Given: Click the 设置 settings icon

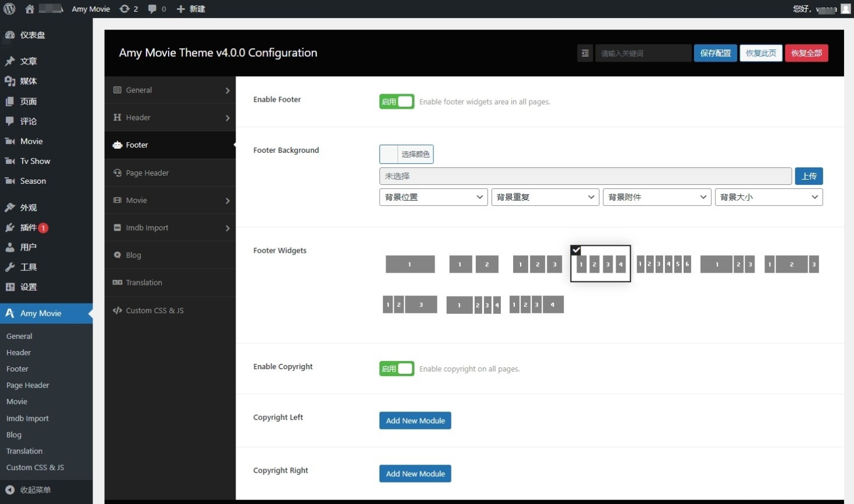Looking at the screenshot, I should pos(10,287).
